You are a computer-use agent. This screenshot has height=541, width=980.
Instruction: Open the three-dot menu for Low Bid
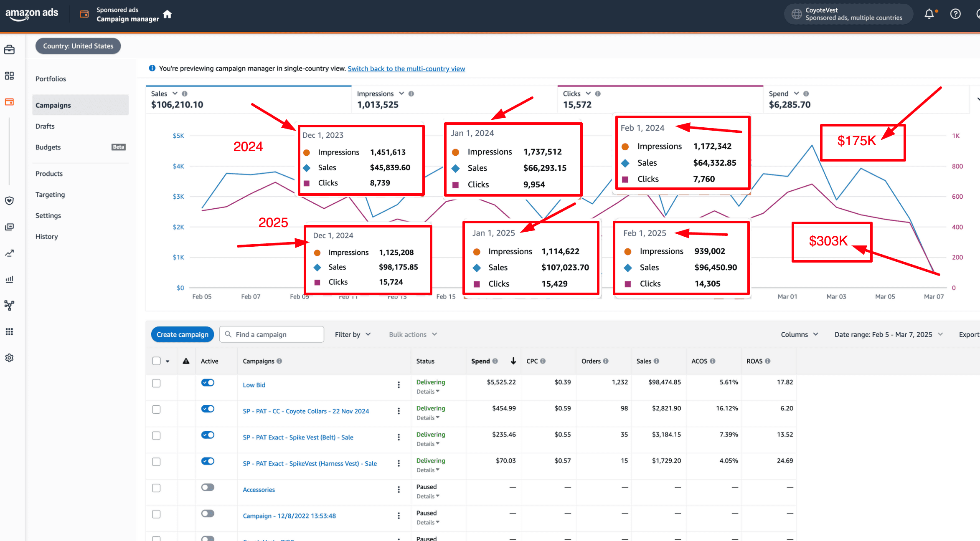pos(399,385)
